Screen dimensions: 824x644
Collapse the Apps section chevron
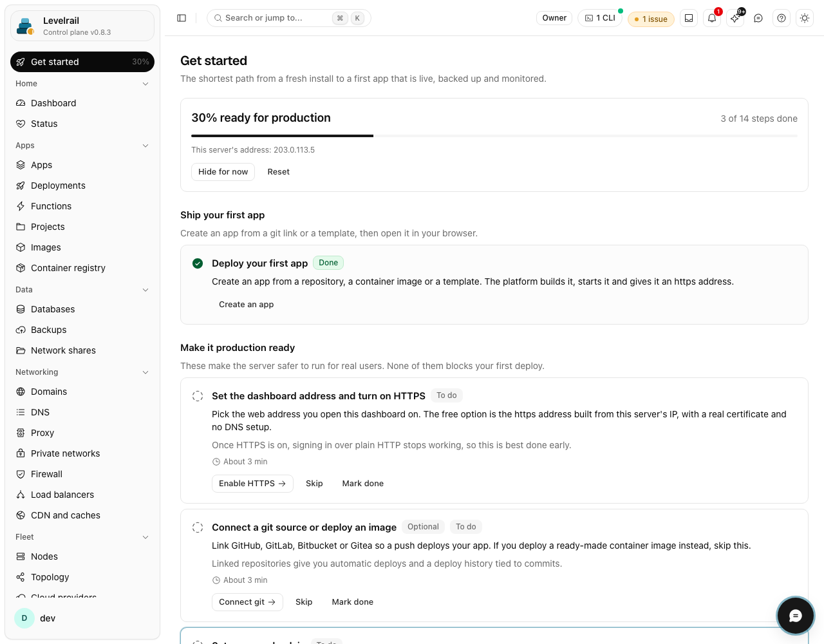[145, 146]
